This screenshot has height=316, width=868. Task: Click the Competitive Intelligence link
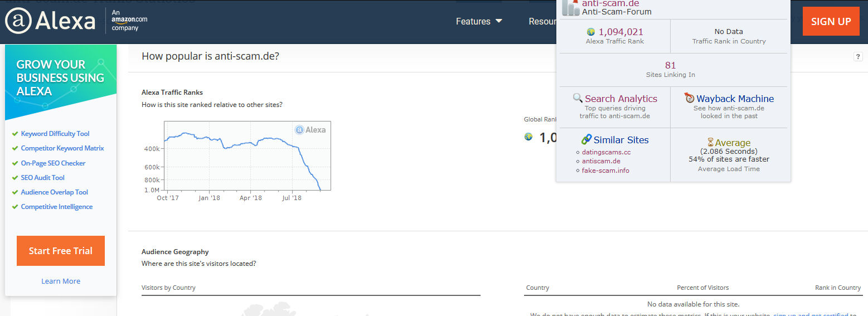pos(57,207)
